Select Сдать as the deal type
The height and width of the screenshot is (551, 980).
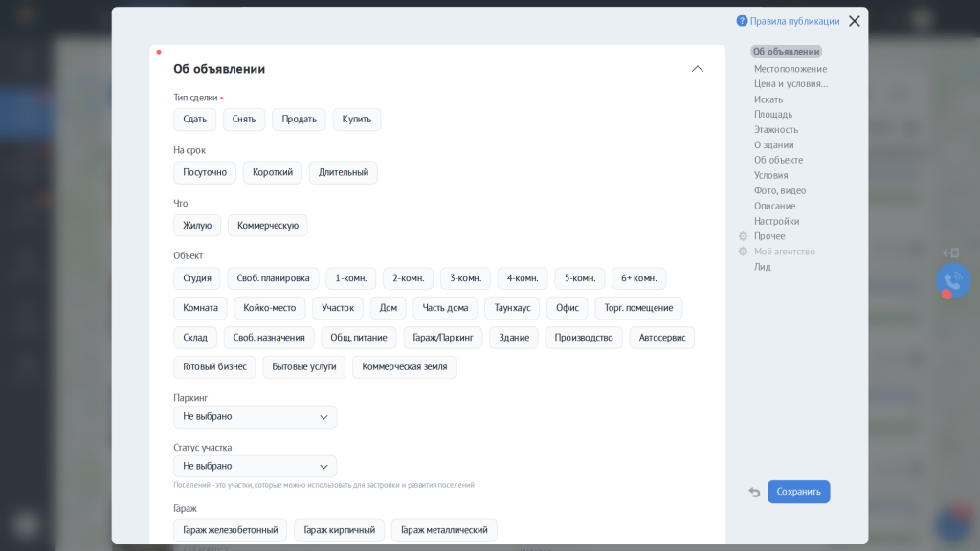[x=194, y=119]
